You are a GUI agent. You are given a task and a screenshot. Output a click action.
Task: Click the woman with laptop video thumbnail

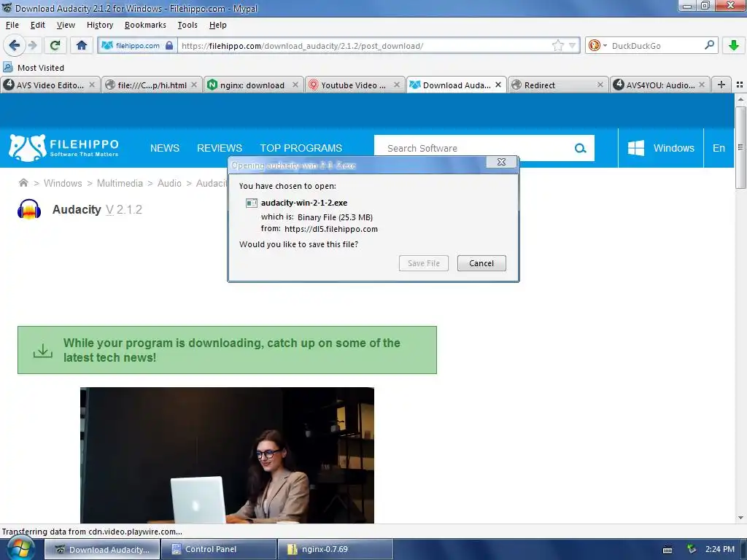(x=228, y=455)
